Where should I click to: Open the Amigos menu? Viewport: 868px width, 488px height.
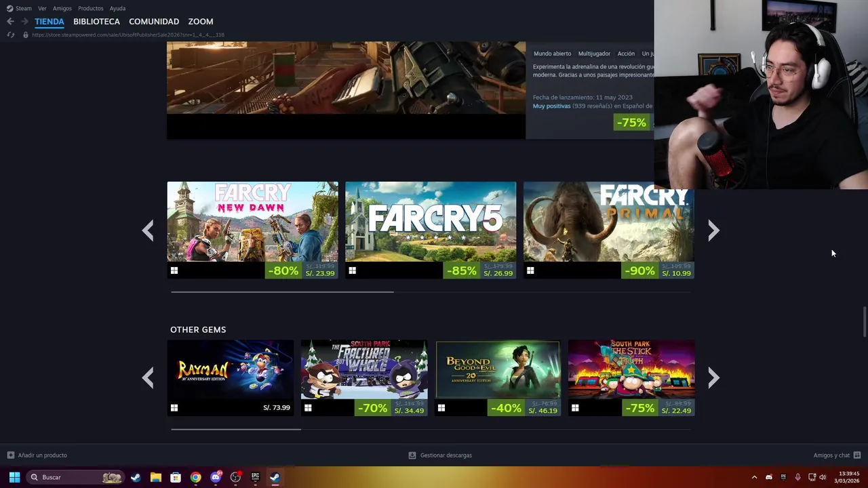pos(62,8)
